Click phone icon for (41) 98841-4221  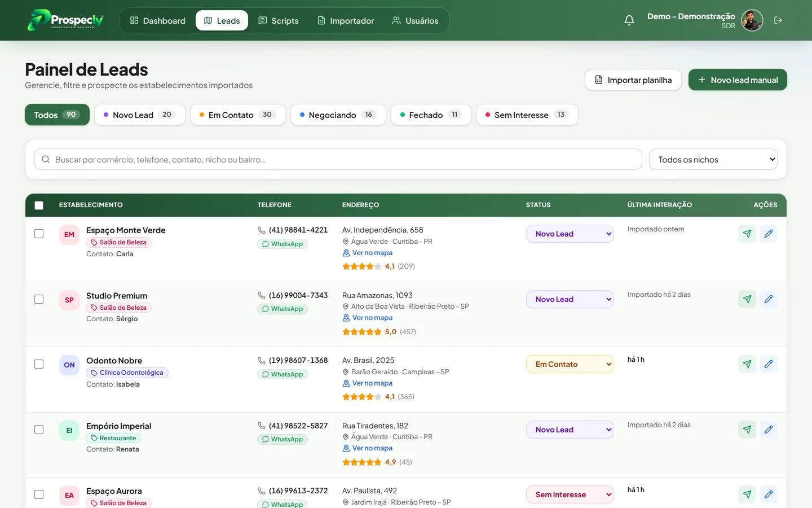262,230
